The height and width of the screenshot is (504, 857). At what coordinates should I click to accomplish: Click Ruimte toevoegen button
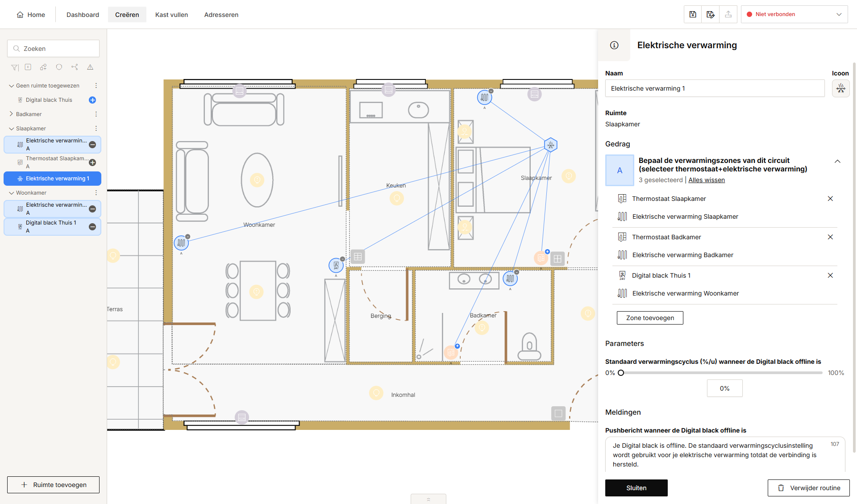(x=53, y=485)
